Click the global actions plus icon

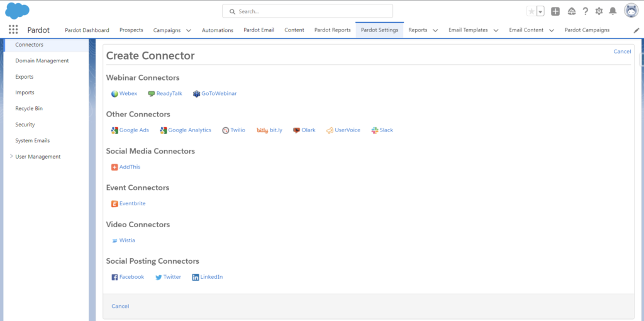[x=555, y=11]
